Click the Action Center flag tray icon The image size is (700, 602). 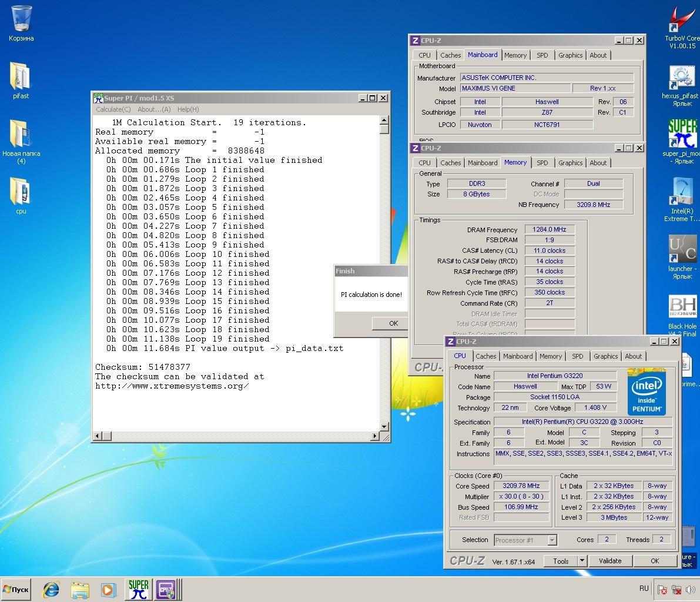662,590
